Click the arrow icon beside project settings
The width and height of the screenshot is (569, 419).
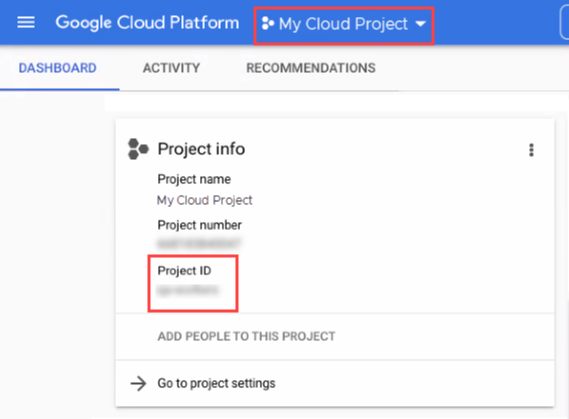coord(138,383)
